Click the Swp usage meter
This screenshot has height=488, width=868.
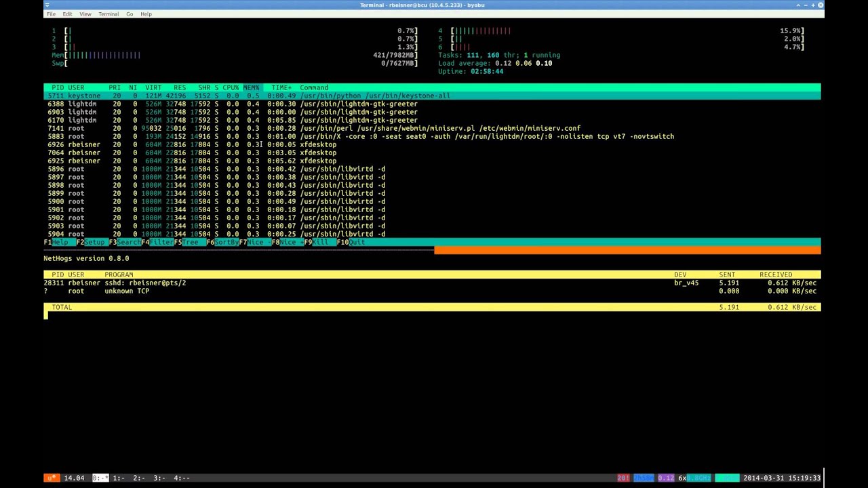click(x=235, y=63)
